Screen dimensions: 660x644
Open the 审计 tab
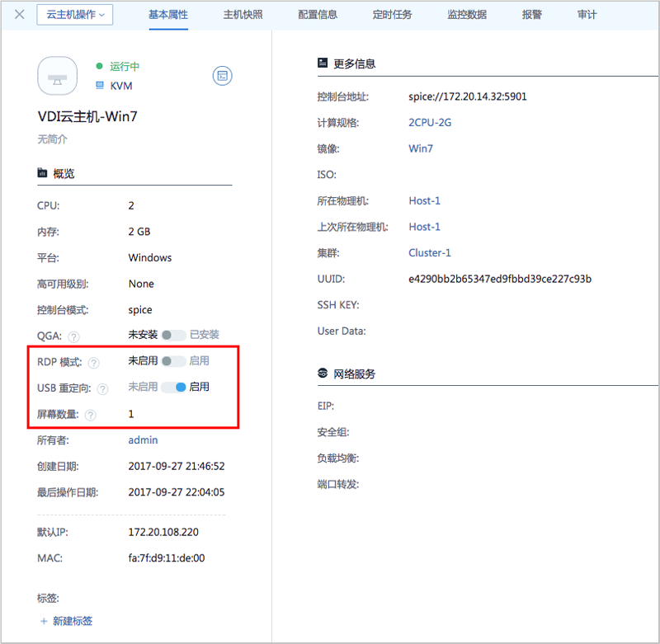click(587, 15)
